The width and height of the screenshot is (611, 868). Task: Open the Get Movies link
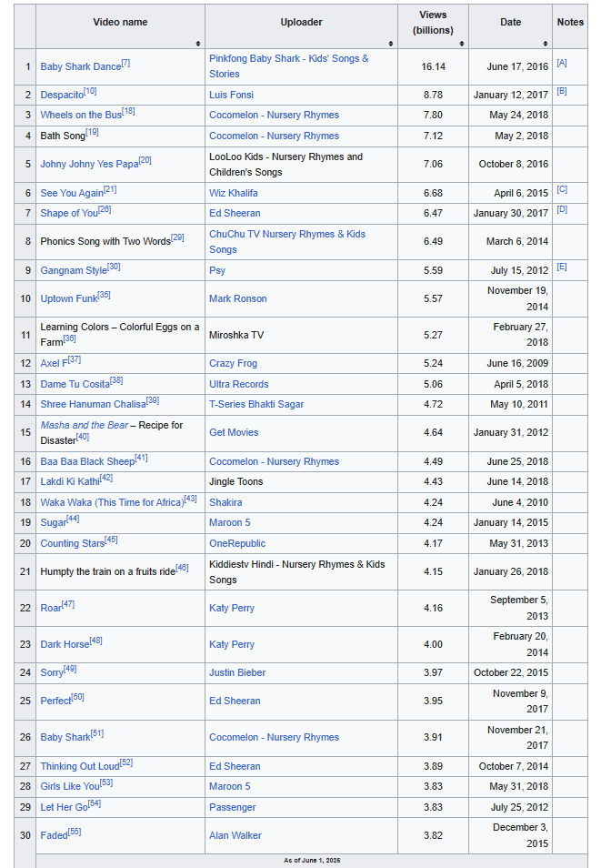click(x=234, y=433)
